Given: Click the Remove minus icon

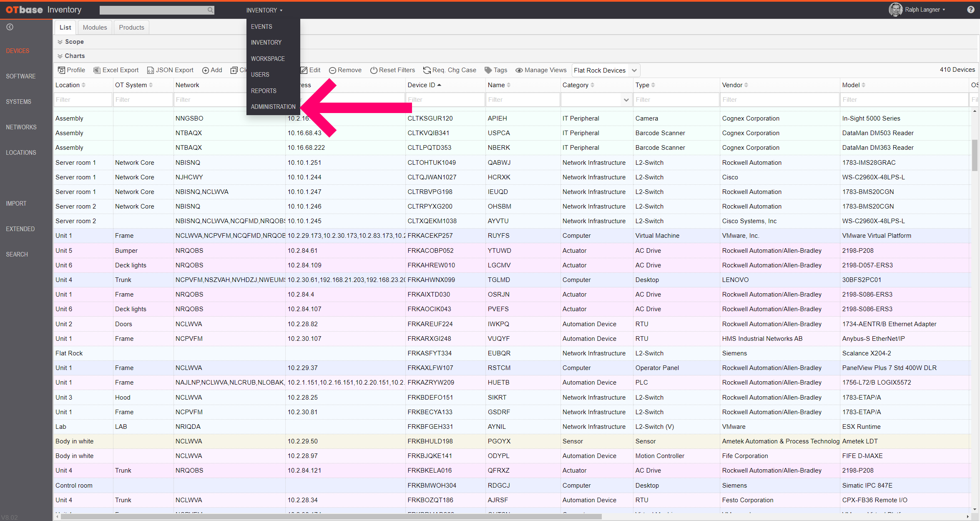Looking at the screenshot, I should [x=332, y=70].
